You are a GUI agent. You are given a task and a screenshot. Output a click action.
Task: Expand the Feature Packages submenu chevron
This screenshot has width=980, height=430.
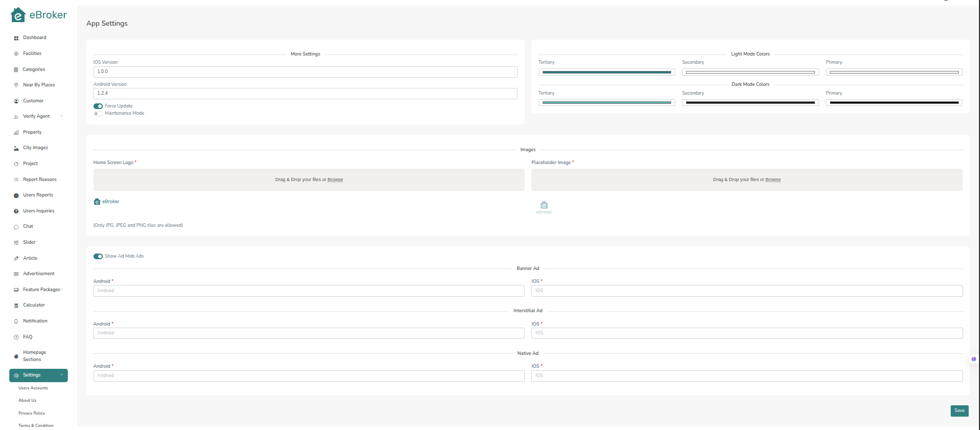click(x=62, y=290)
